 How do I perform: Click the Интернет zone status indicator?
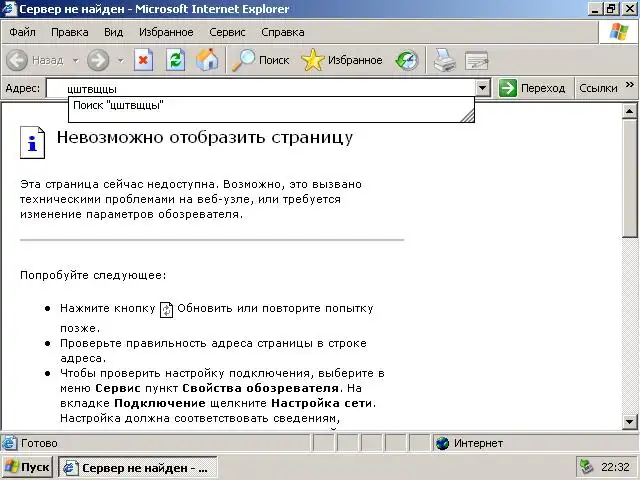click(469, 443)
